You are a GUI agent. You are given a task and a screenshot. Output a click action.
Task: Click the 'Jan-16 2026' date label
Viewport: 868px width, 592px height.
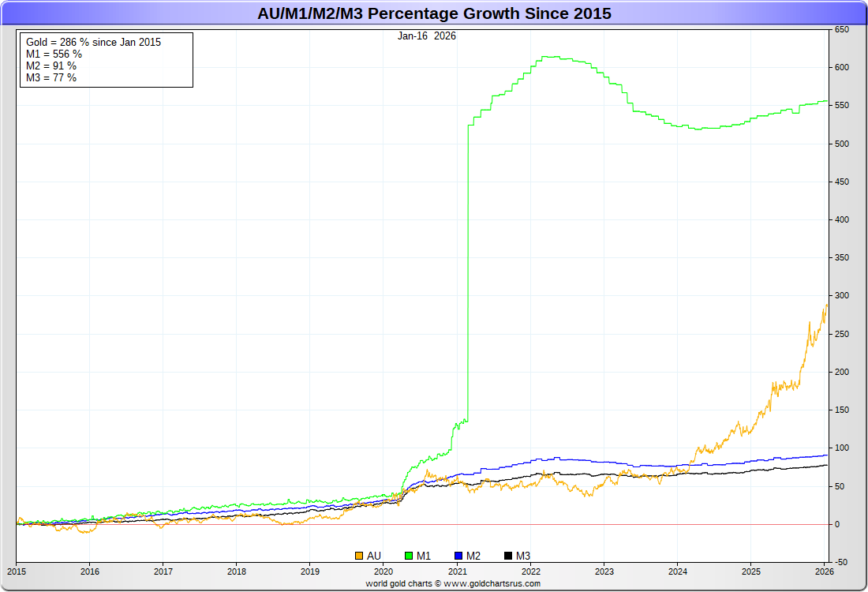pos(427,36)
